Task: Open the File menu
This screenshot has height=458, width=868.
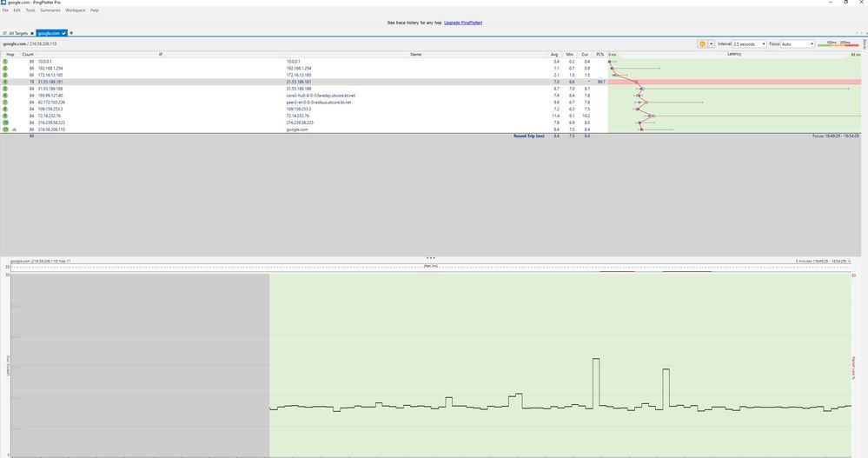Action: click(x=5, y=10)
